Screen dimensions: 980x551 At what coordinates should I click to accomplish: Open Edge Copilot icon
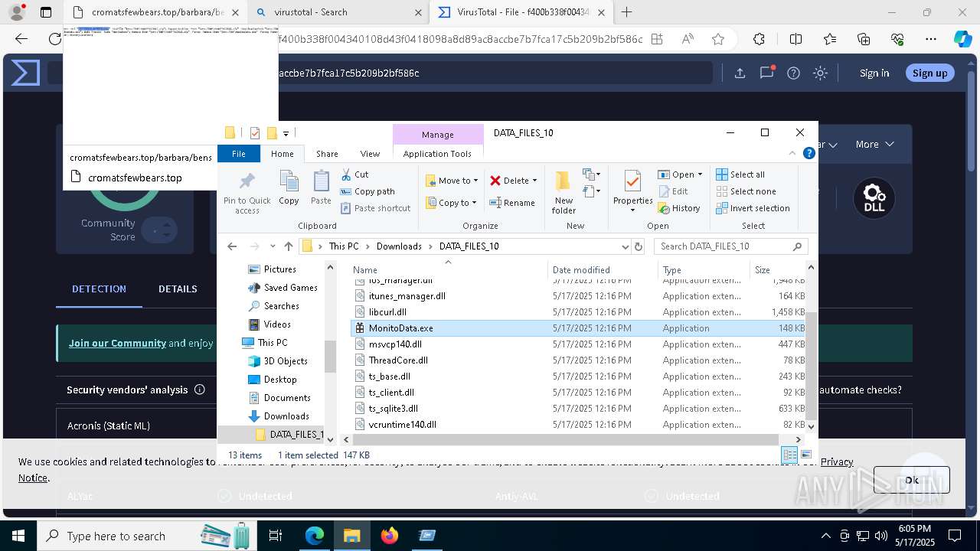(x=962, y=39)
